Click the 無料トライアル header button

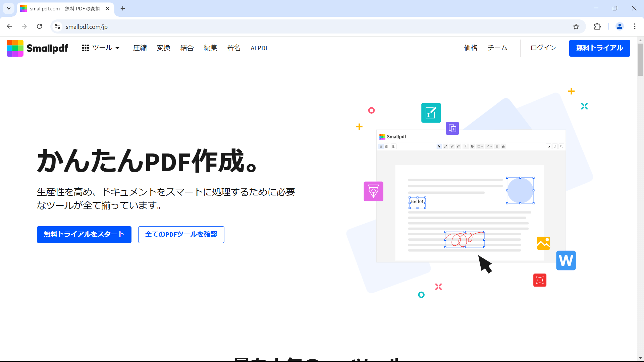(599, 48)
